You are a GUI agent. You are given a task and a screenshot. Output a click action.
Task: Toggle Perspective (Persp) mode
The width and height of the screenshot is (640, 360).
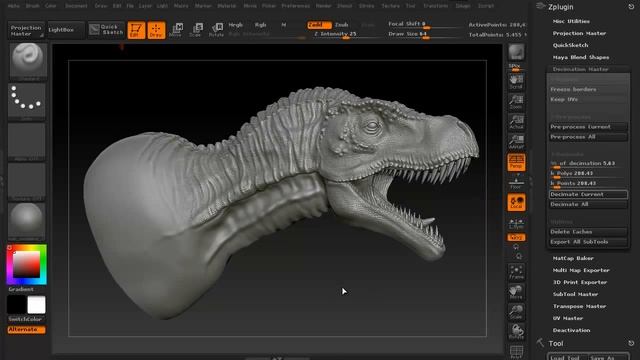click(x=516, y=162)
